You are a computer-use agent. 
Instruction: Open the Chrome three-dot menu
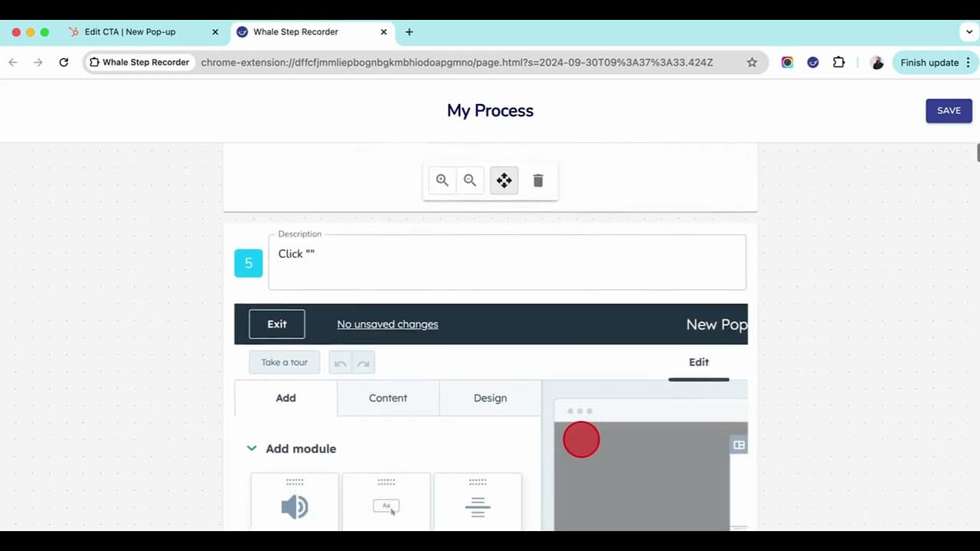[968, 63]
